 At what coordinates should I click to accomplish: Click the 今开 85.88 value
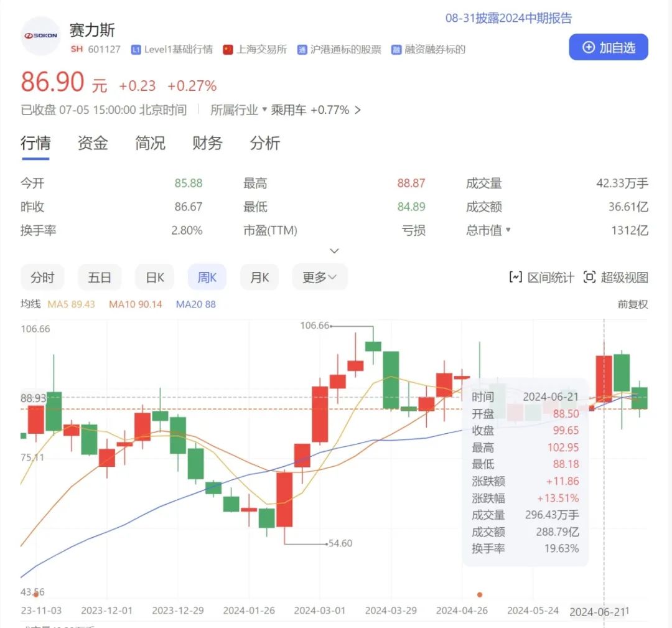click(188, 184)
